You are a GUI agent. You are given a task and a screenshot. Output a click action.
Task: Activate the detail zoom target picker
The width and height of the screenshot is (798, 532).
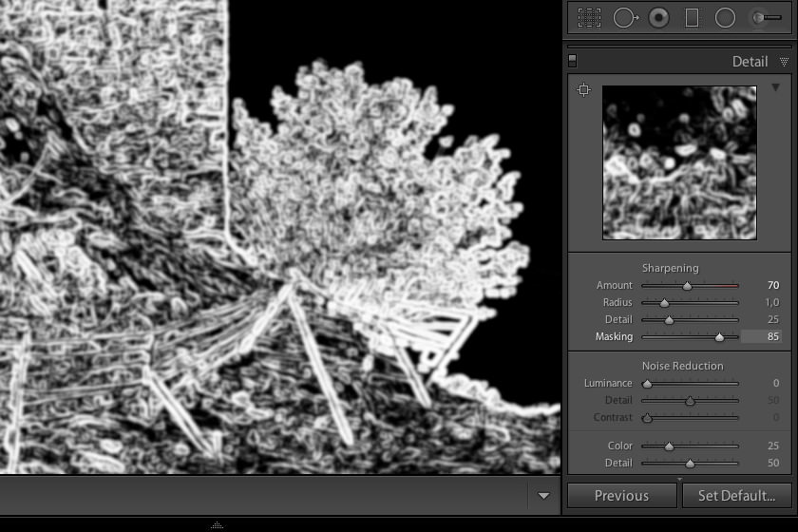pyautogui.click(x=583, y=90)
